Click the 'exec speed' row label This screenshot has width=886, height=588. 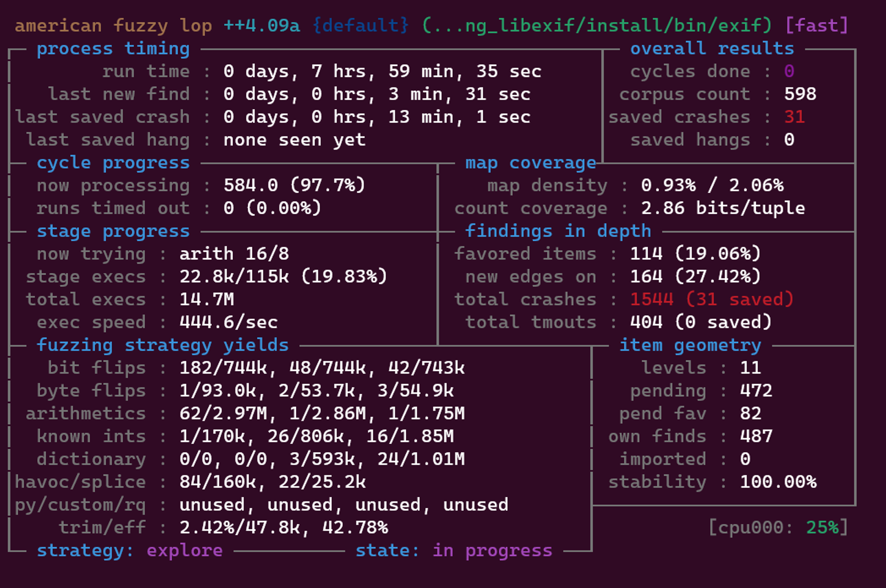[x=91, y=322]
